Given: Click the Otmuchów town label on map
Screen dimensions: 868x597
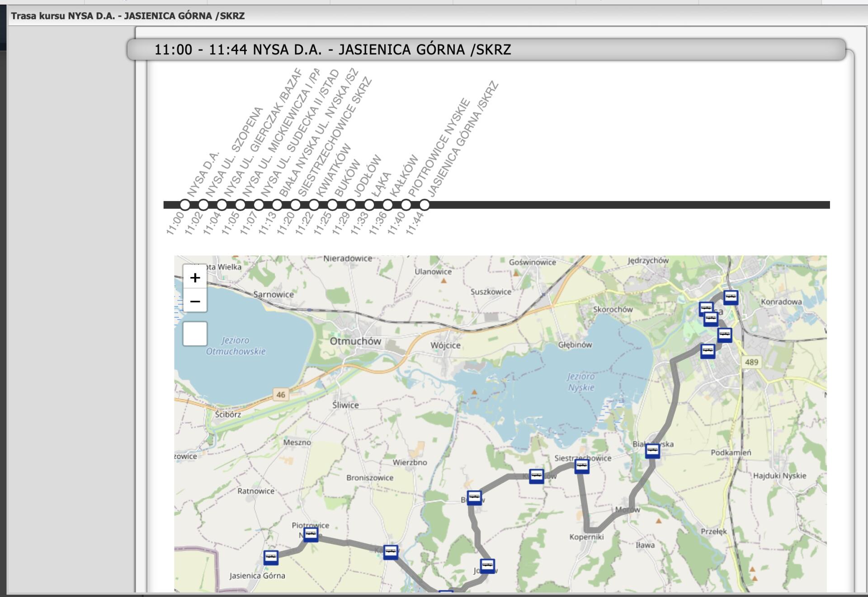Looking at the screenshot, I should click(355, 341).
